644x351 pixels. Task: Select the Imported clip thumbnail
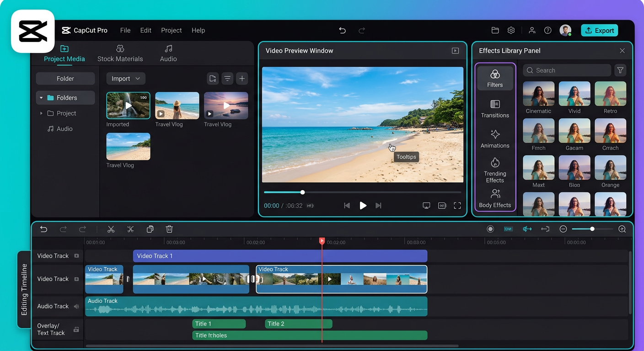[128, 105]
